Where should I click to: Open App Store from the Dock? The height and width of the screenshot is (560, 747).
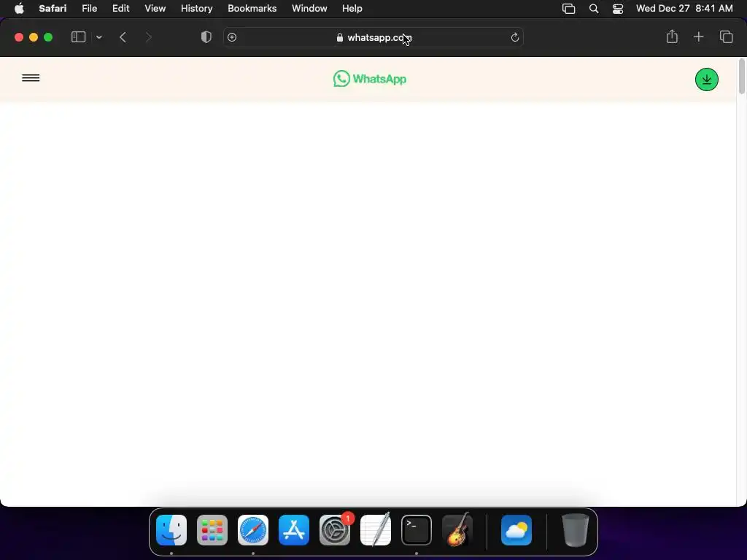(x=294, y=530)
